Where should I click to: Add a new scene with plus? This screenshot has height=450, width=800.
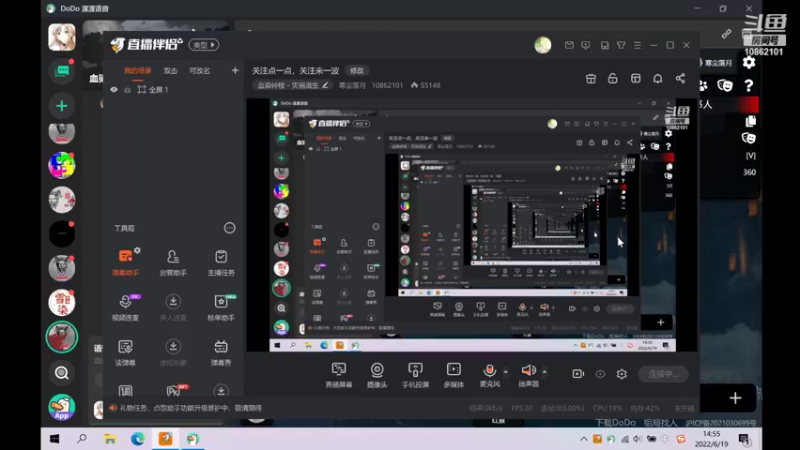coord(235,70)
